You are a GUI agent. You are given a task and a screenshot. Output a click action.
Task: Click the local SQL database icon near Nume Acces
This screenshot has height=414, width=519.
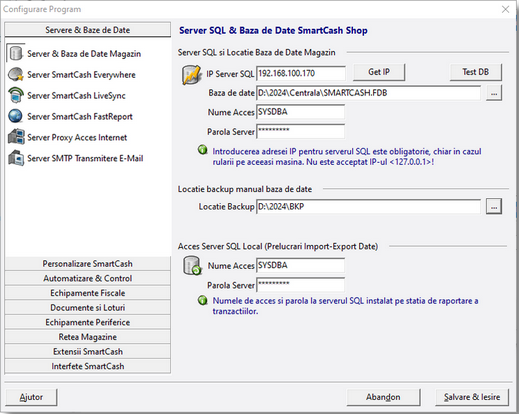click(192, 265)
